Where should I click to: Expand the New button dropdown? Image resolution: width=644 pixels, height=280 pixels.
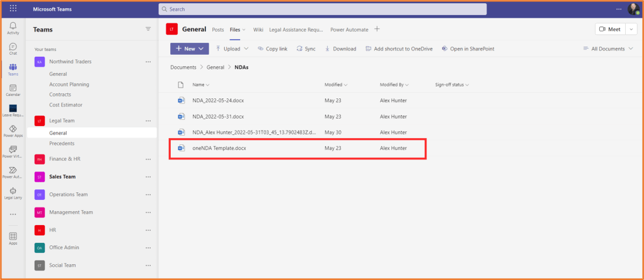(x=202, y=49)
